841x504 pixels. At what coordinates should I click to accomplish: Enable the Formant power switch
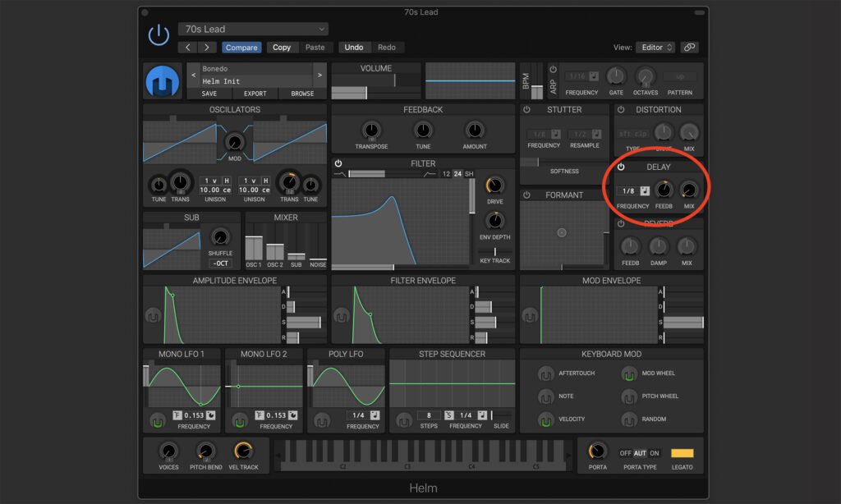click(x=526, y=195)
